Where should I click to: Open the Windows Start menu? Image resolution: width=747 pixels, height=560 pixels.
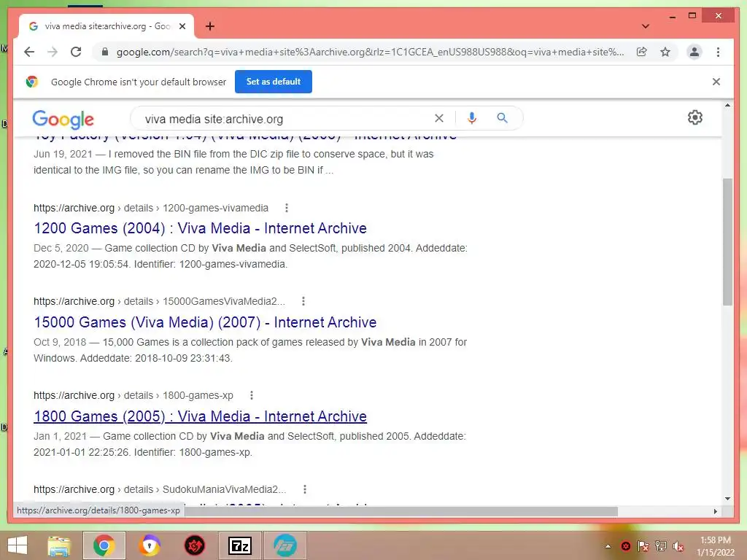click(x=18, y=545)
